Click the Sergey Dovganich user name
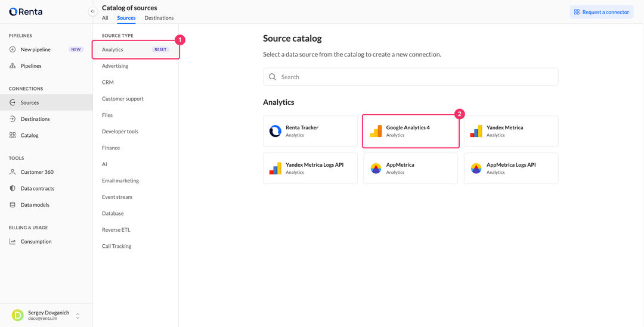The image size is (644, 327). pyautogui.click(x=48, y=313)
